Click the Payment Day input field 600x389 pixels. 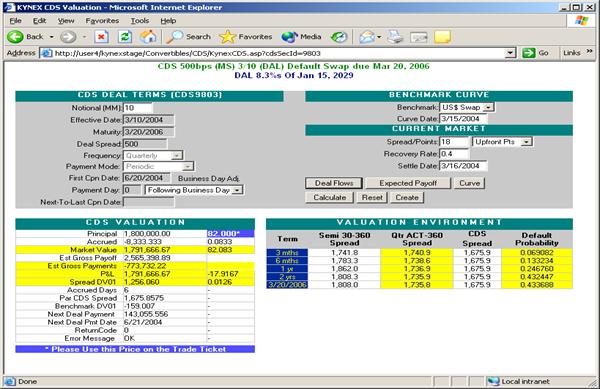point(132,190)
